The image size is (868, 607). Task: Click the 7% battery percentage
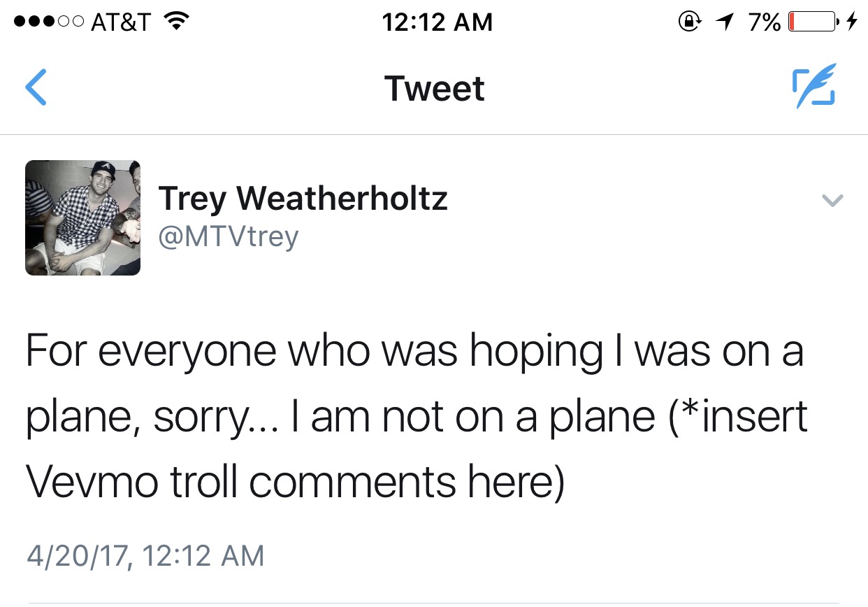[x=764, y=22]
